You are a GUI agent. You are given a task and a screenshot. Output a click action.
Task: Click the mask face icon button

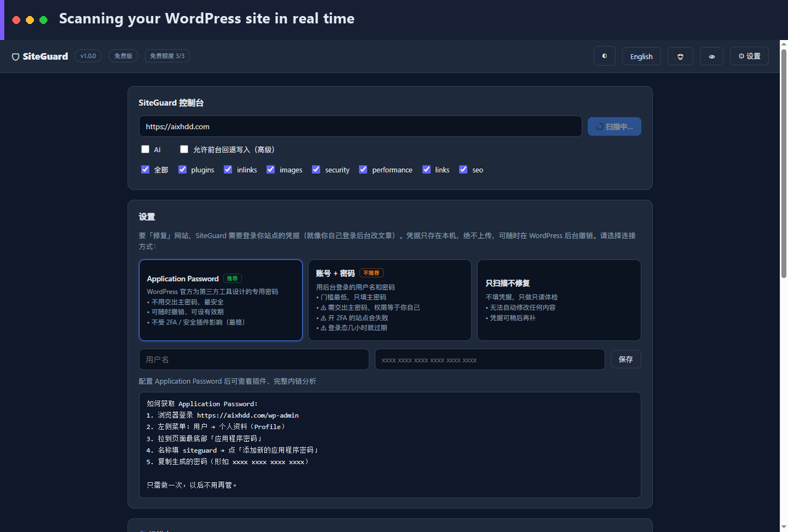[680, 56]
